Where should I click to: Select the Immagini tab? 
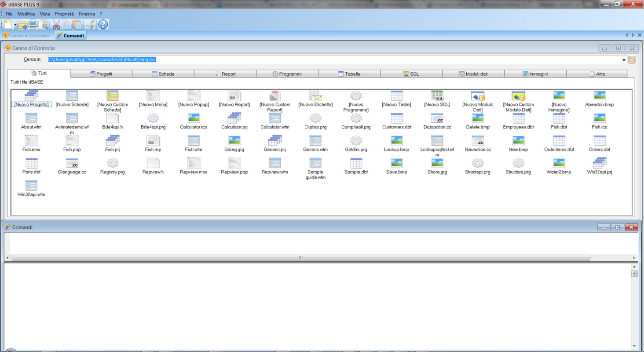pyautogui.click(x=535, y=74)
